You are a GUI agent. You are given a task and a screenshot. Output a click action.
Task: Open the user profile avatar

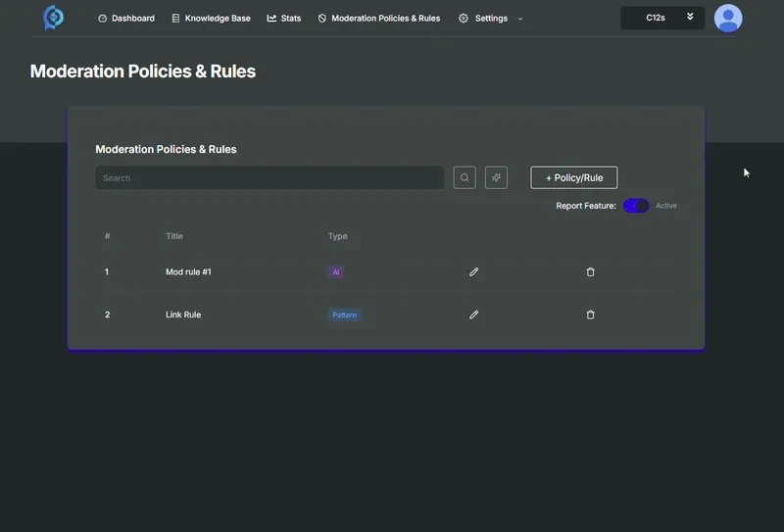point(727,18)
